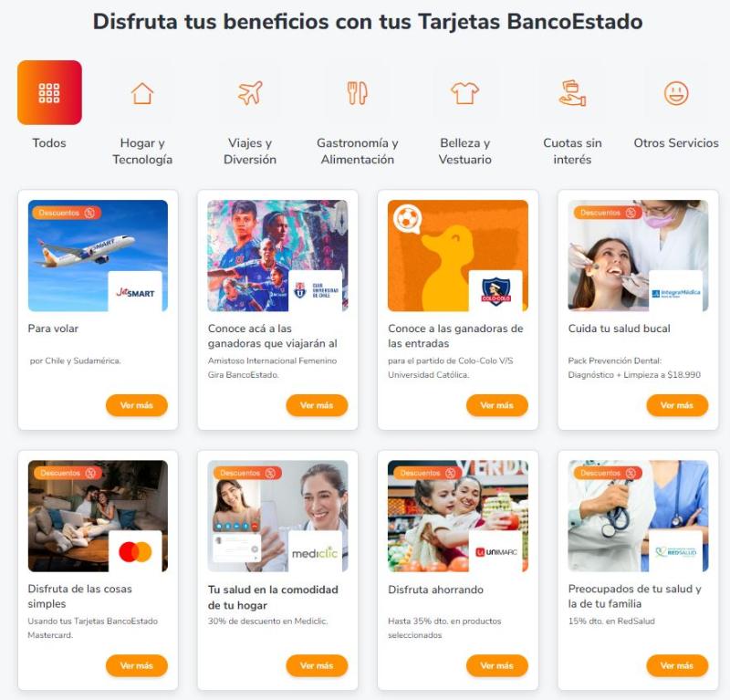Click the Descuentos badge on JetSmart card
Screen dimensions: 730x700
coord(67,213)
